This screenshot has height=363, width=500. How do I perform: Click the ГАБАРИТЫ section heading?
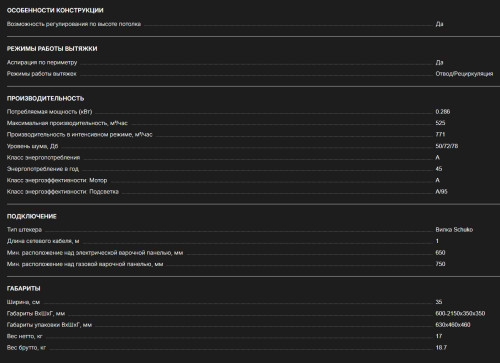[23, 289]
